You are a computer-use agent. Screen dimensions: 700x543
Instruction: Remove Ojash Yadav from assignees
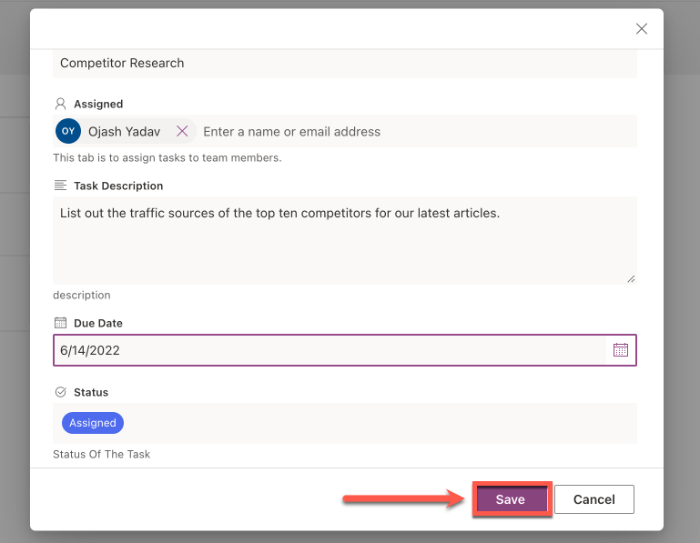[182, 131]
